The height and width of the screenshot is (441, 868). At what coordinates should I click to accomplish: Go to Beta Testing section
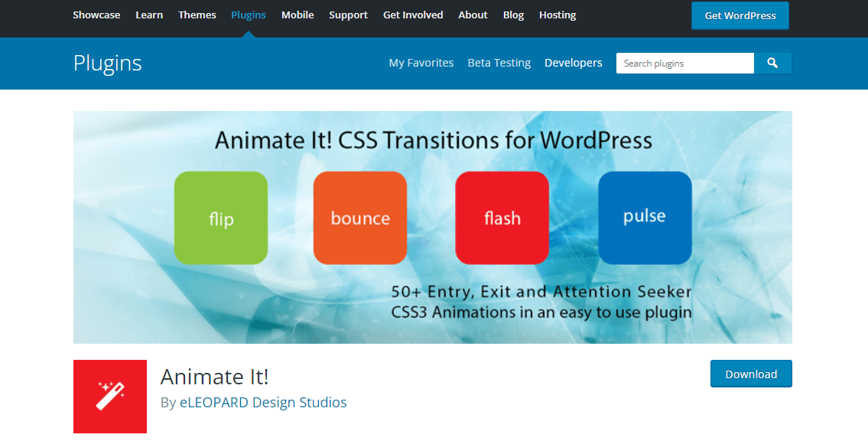tap(499, 63)
